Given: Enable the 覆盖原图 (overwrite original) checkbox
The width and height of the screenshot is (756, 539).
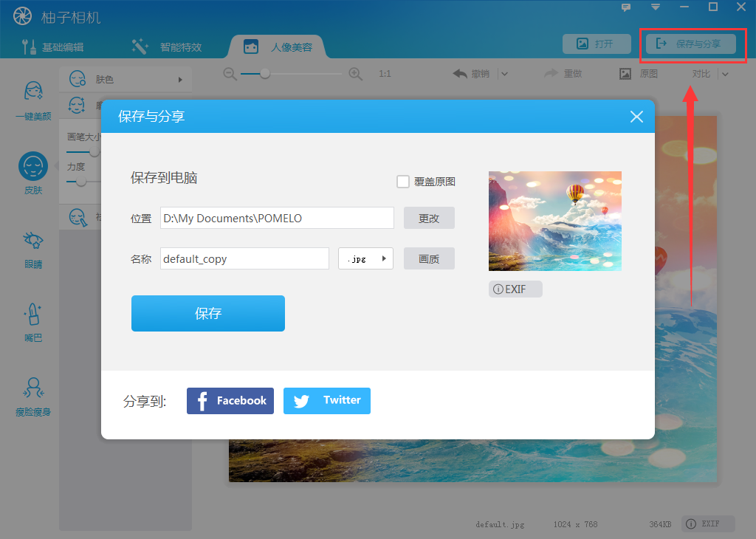Looking at the screenshot, I should [403, 182].
